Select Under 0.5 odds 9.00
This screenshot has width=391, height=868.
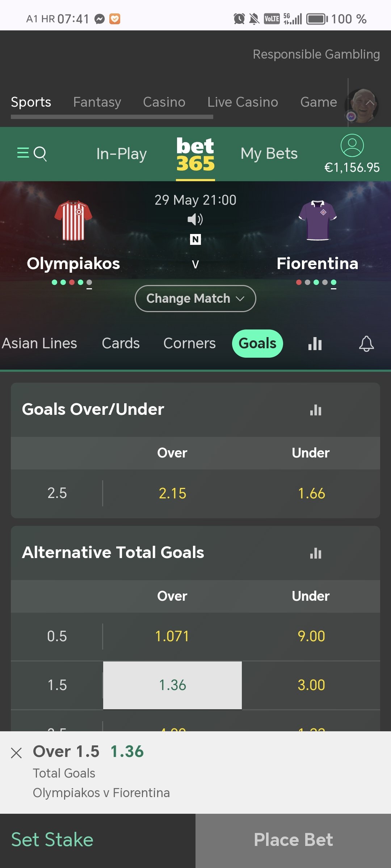click(x=311, y=636)
